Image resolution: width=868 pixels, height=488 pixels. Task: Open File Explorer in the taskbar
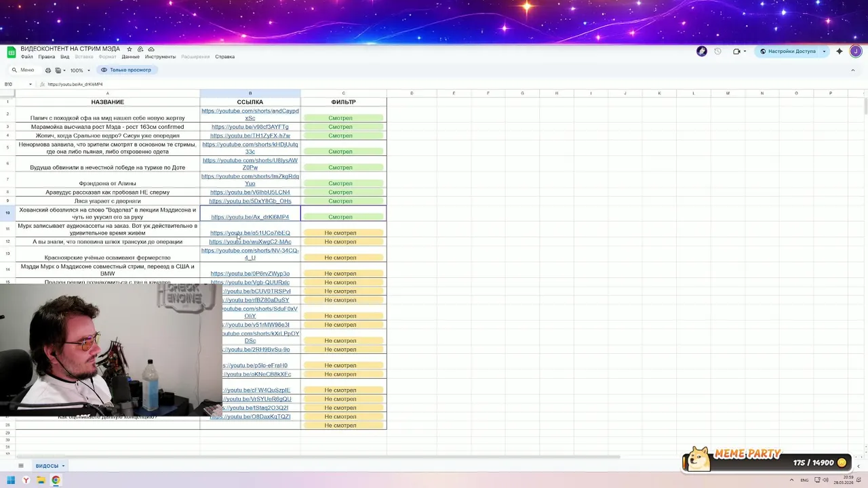point(41,481)
